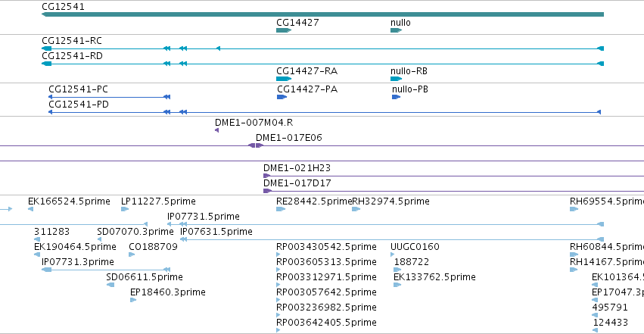Click the CG12541 gene bar
The image size is (644, 334).
point(323,14)
